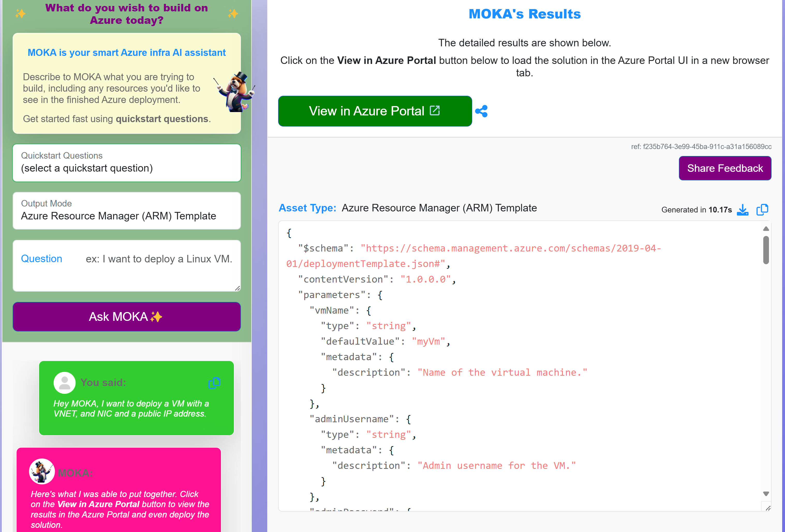Viewport: 785px width, 532px height.
Task: Click the Asset Type label
Action: pyautogui.click(x=307, y=208)
